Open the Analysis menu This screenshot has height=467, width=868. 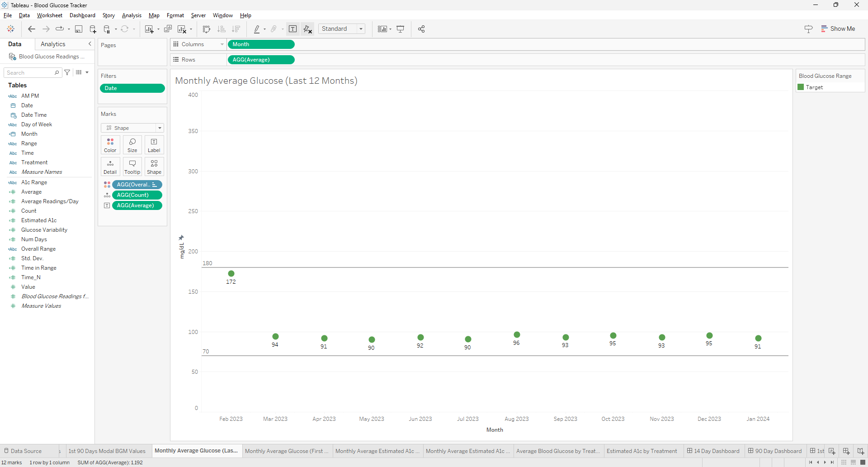[132, 15]
